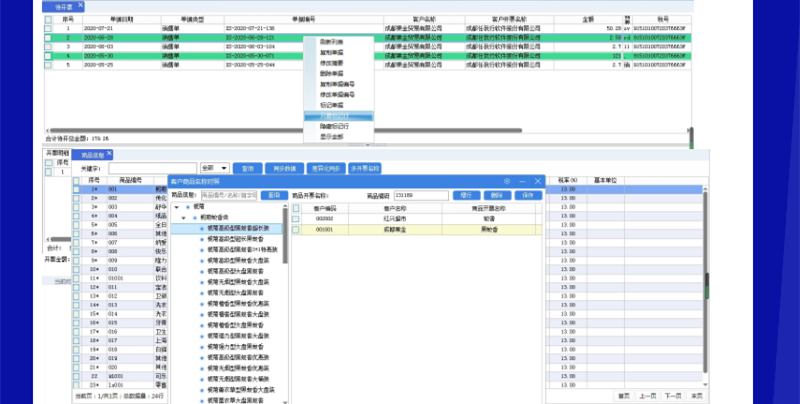Tick checkbox for product row 005
Viewport: 800px width, 404px height.
(77, 225)
